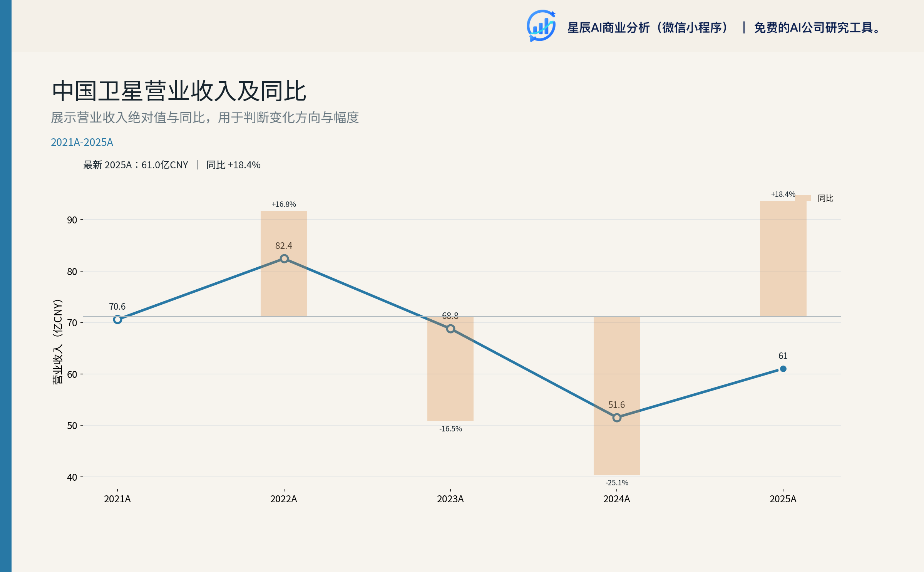Click the 同比 legend label
The width and height of the screenshot is (924, 572).
pyautogui.click(x=825, y=198)
